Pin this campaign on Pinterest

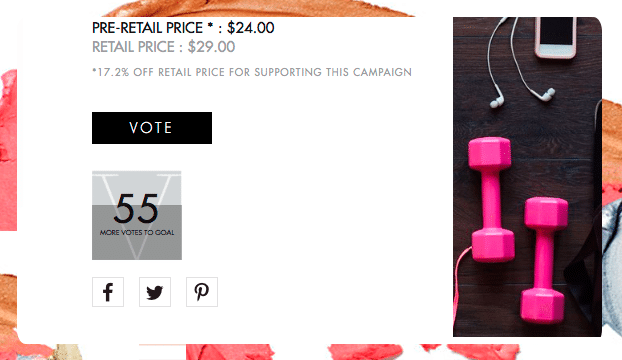point(202,292)
